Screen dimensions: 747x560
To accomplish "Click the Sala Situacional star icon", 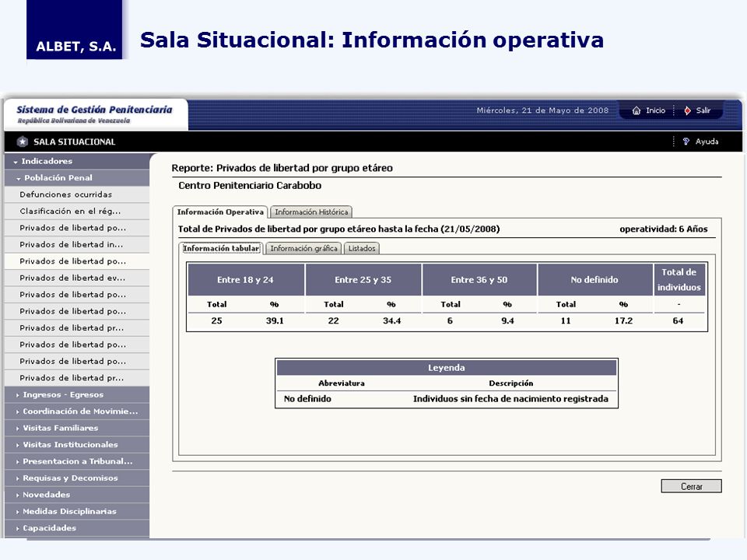I will coord(22,142).
